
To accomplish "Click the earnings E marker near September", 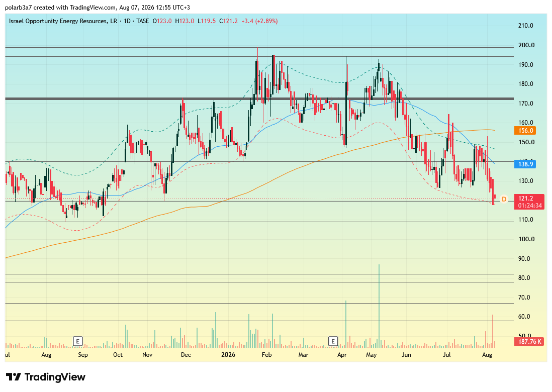I will click(77, 341).
